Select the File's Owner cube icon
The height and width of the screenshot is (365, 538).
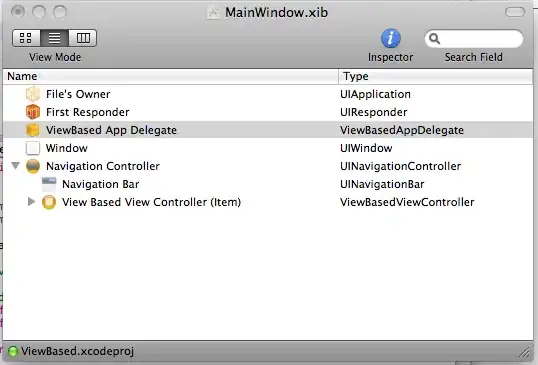[x=33, y=94]
